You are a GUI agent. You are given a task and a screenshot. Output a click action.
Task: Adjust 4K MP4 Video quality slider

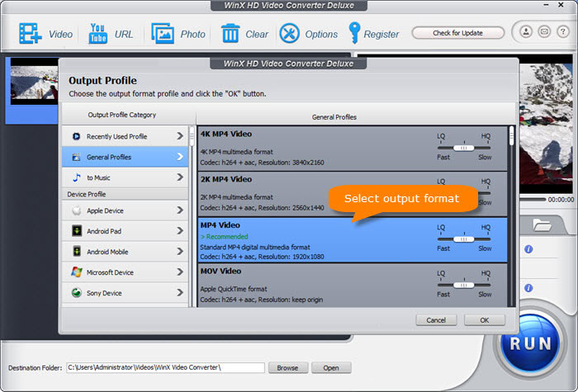pyautogui.click(x=464, y=148)
